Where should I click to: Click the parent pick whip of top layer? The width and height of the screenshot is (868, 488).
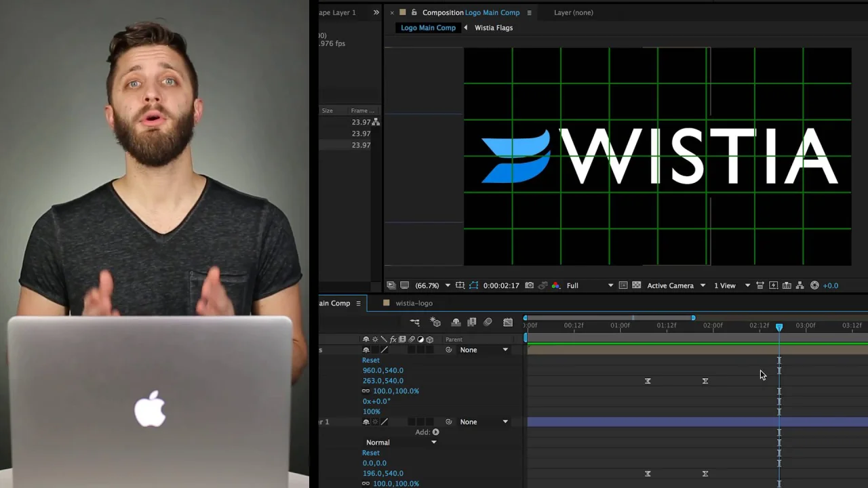pyautogui.click(x=448, y=350)
